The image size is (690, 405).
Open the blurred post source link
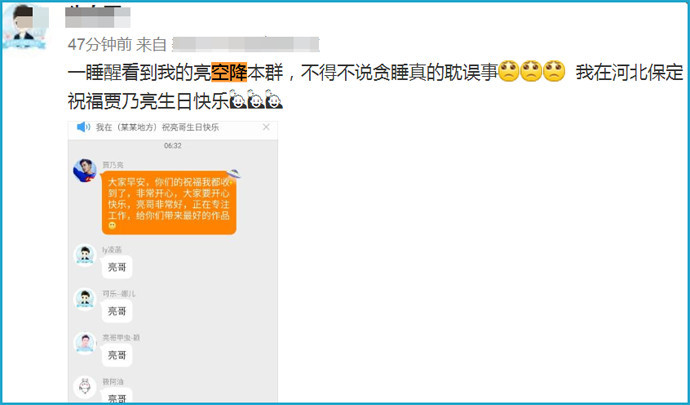(x=246, y=44)
